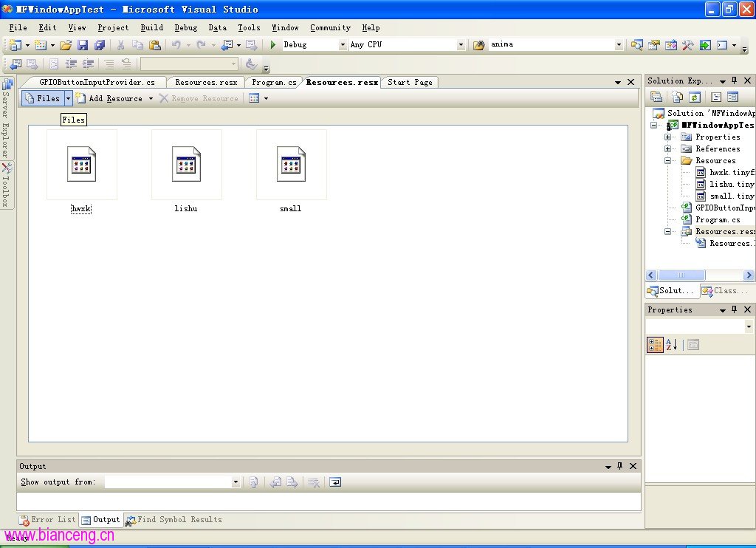Click the Copy icon in the toolbar
Image resolution: width=756 pixels, height=548 pixels.
pyautogui.click(x=137, y=45)
